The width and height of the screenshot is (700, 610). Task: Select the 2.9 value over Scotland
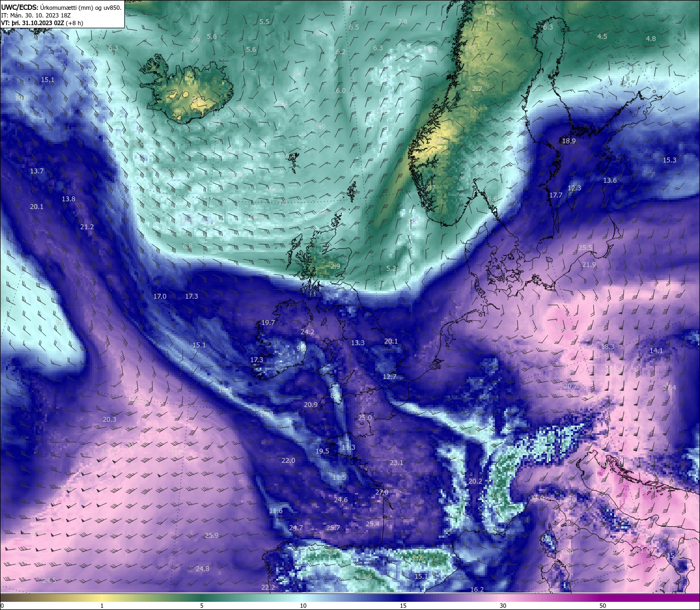tap(335, 266)
